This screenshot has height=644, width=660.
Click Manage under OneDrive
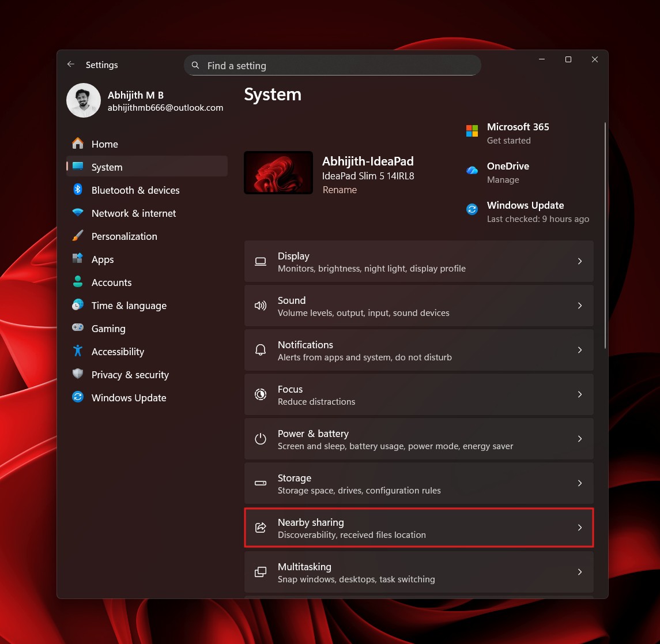[x=503, y=179]
